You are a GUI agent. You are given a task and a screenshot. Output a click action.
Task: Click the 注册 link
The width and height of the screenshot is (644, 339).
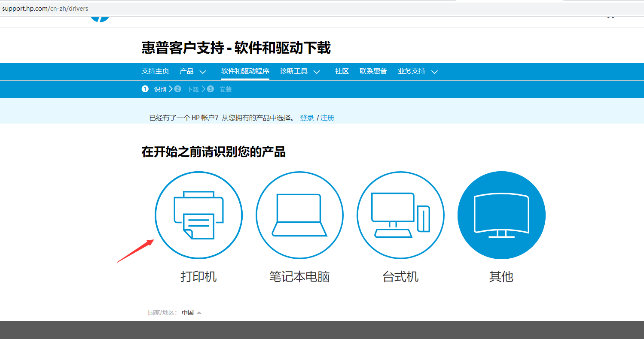click(x=327, y=118)
